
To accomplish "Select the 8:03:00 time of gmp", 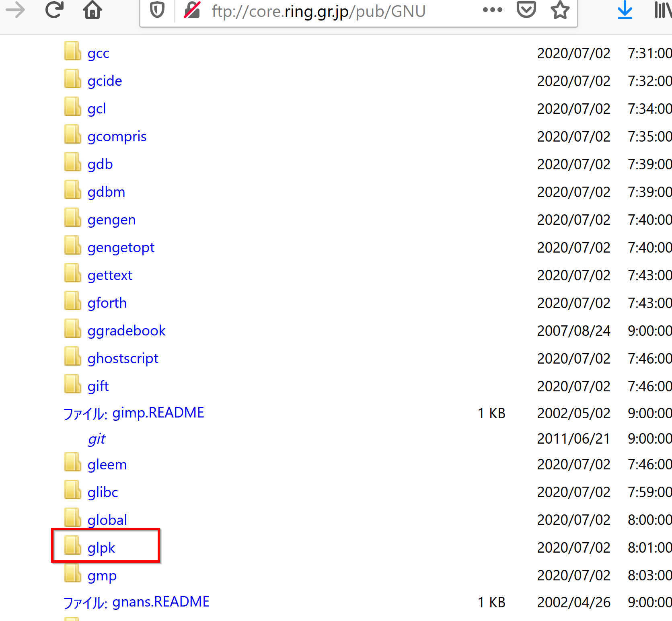I will tap(650, 576).
